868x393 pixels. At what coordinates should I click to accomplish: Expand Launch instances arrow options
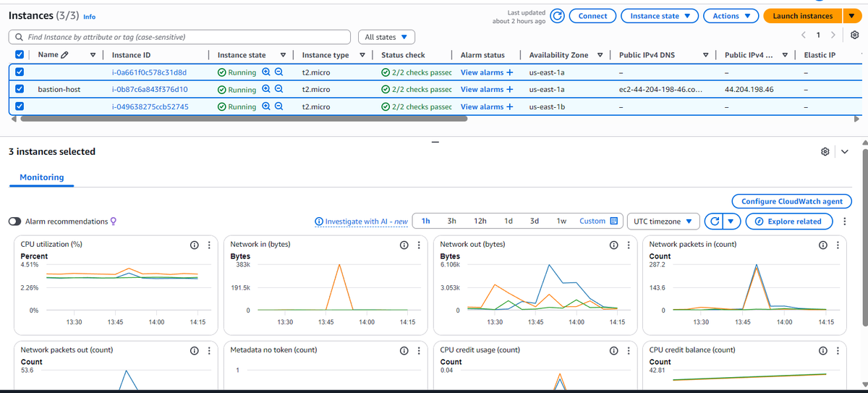(x=851, y=16)
